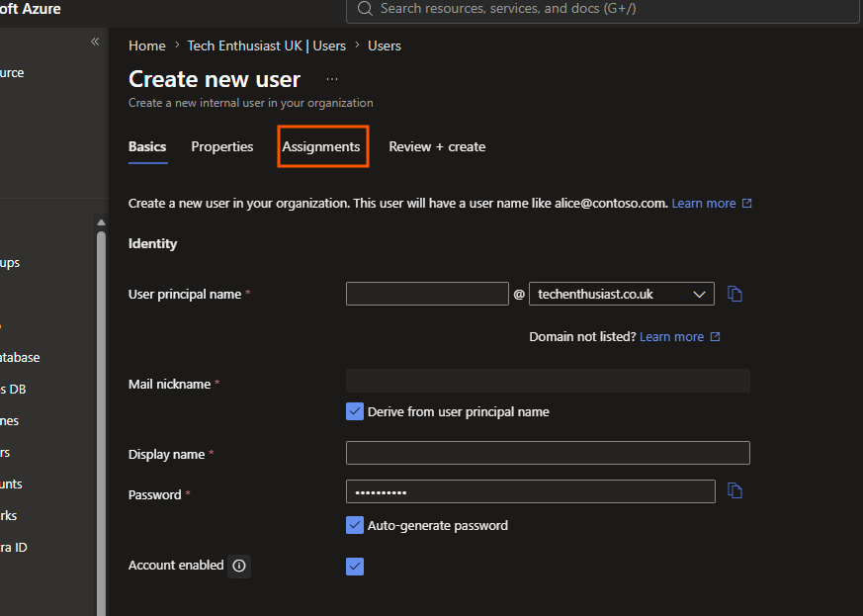Viewport: 863px width, 616px height.
Task: Click the Password field
Action: (531, 491)
